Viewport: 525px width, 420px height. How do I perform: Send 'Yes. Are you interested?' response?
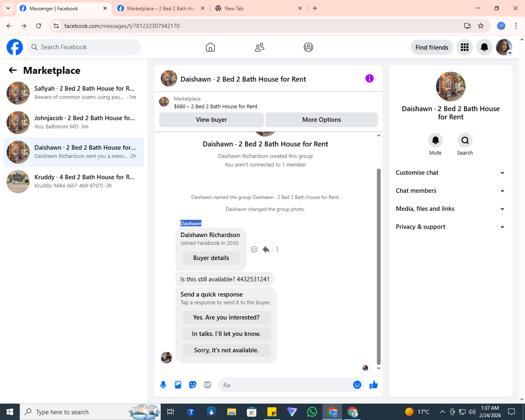point(226,317)
